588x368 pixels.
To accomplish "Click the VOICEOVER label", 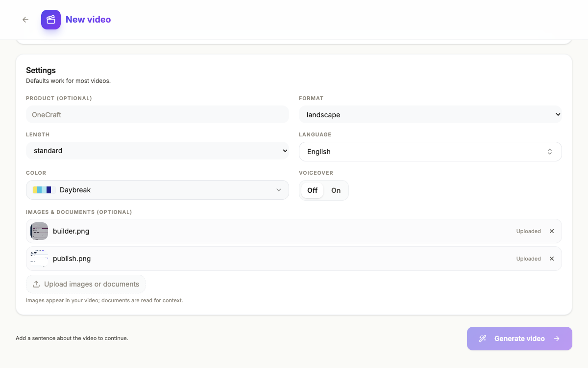I will point(316,173).
